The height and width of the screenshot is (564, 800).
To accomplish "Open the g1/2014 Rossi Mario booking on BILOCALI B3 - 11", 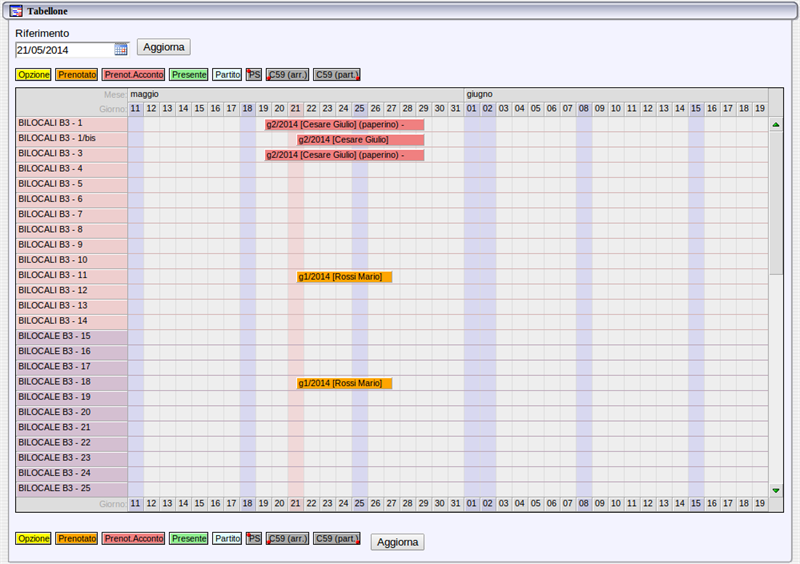I will (344, 276).
